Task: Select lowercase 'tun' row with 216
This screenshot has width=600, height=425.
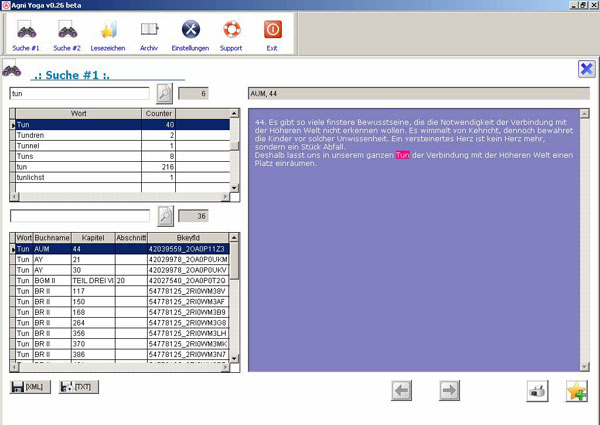Action: pyautogui.click(x=122, y=167)
